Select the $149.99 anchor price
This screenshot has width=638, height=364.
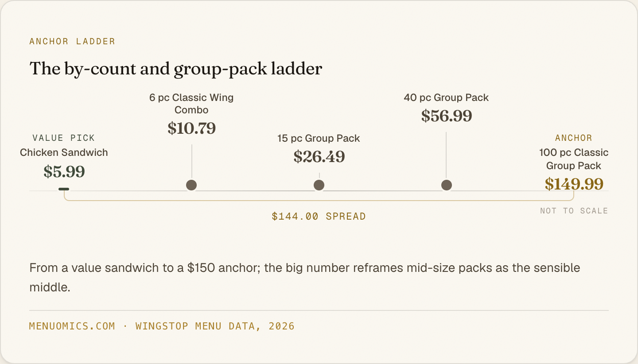tap(574, 184)
